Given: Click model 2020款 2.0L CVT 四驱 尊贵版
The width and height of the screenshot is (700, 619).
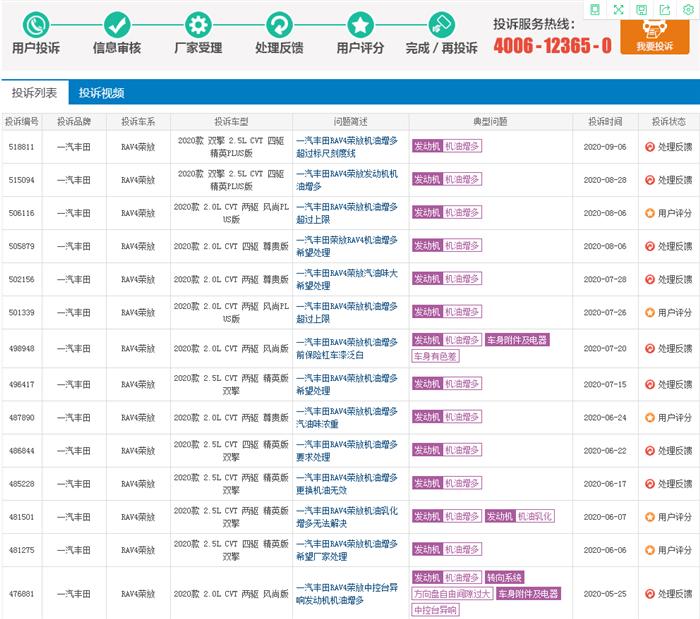Looking at the screenshot, I should (231, 246).
